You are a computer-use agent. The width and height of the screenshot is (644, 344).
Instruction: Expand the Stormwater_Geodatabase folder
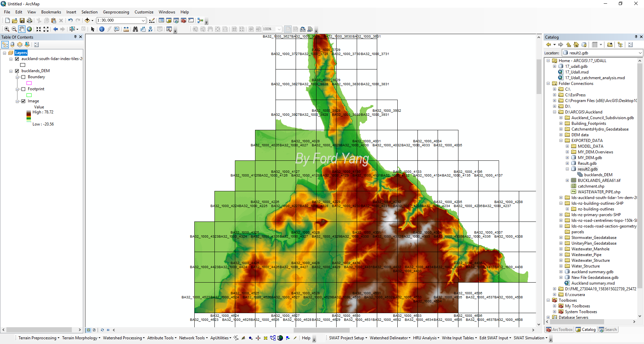coord(561,238)
